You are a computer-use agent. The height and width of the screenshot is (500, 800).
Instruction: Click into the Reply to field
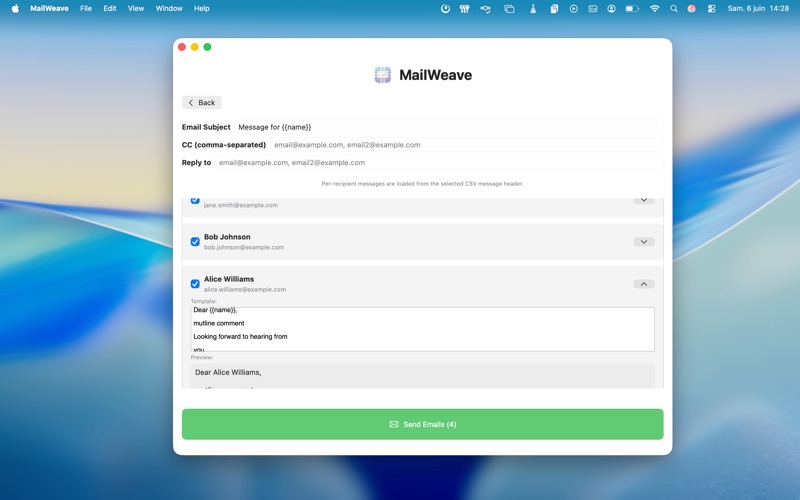pos(439,163)
